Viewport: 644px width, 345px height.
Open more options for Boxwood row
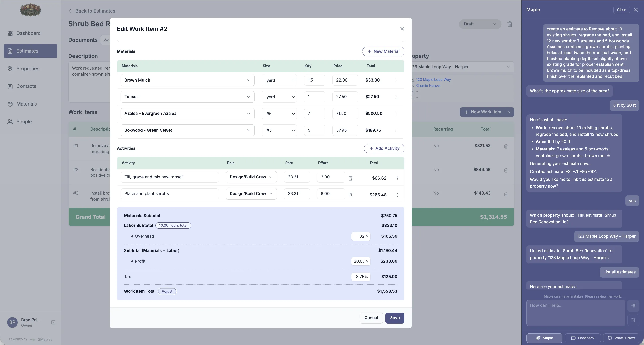point(396,130)
